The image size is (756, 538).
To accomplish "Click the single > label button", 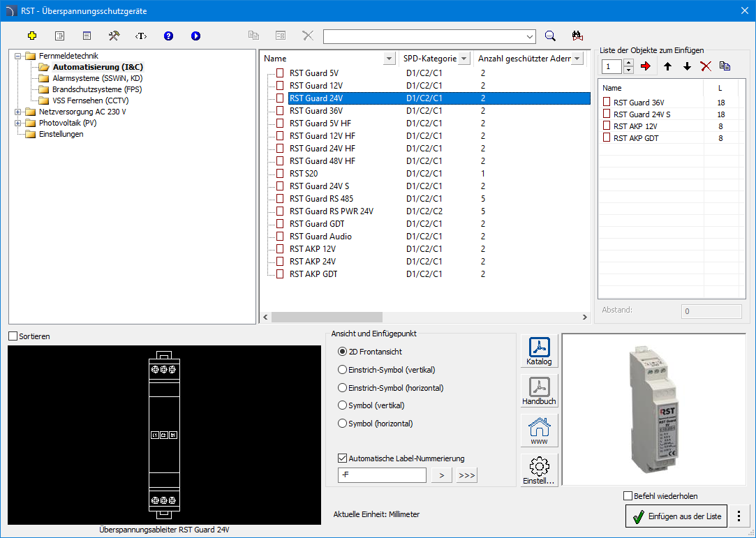I will 442,475.
